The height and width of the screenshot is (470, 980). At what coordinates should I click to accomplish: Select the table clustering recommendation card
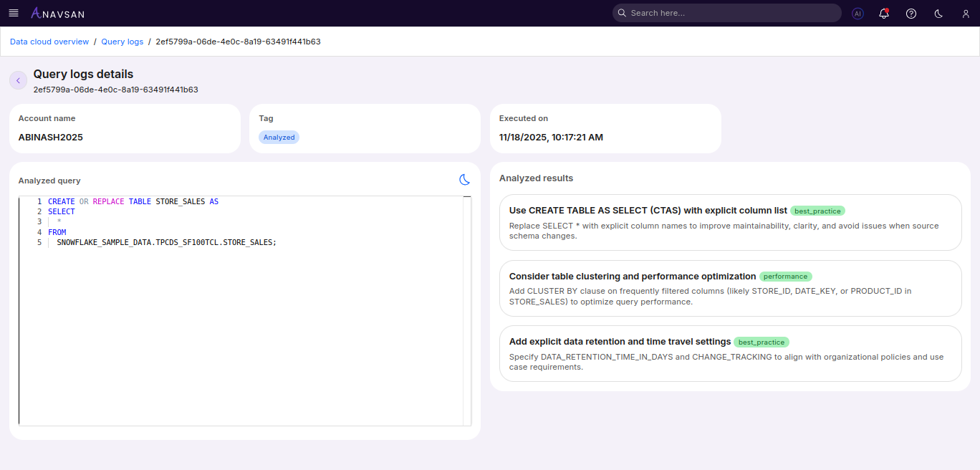tap(730, 288)
